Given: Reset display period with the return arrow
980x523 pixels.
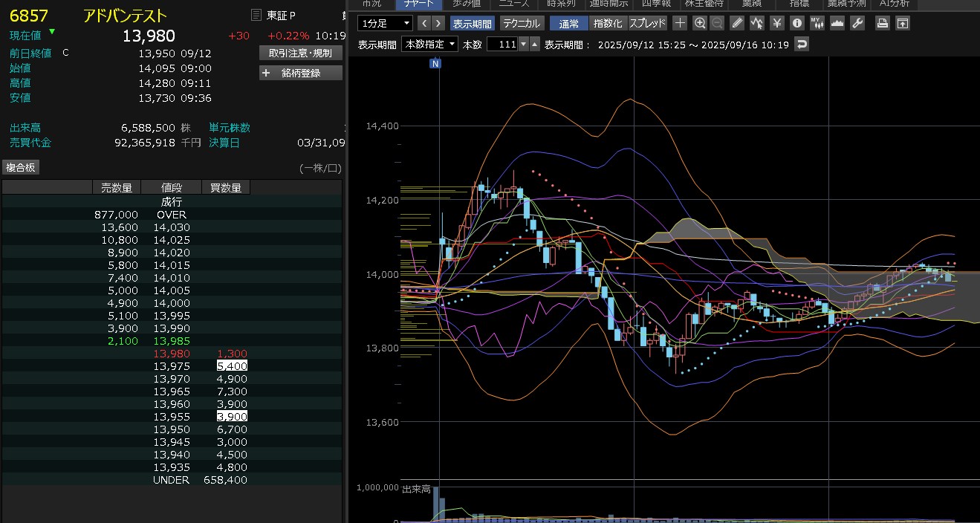Looking at the screenshot, I should click(x=801, y=44).
